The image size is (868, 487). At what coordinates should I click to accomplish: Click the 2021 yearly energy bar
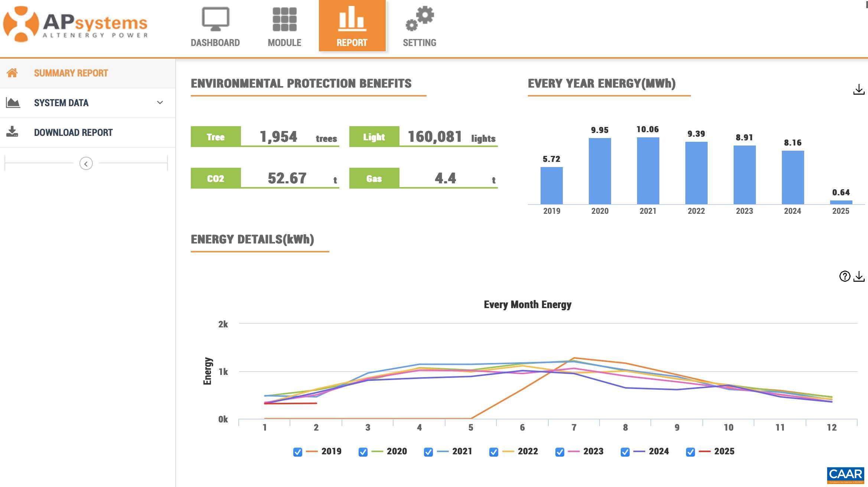point(648,171)
